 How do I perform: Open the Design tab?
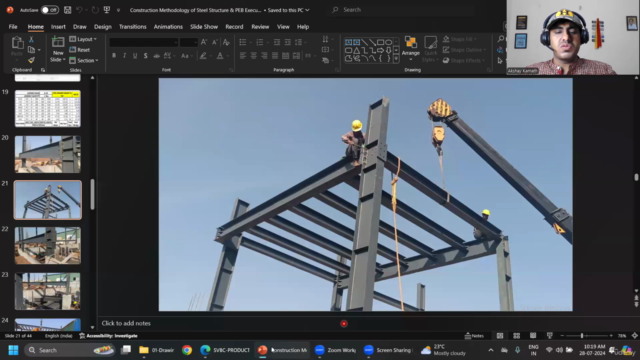pos(102,27)
